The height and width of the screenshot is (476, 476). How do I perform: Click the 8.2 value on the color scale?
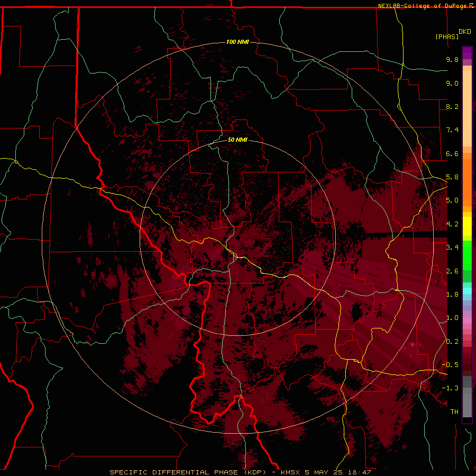point(452,106)
